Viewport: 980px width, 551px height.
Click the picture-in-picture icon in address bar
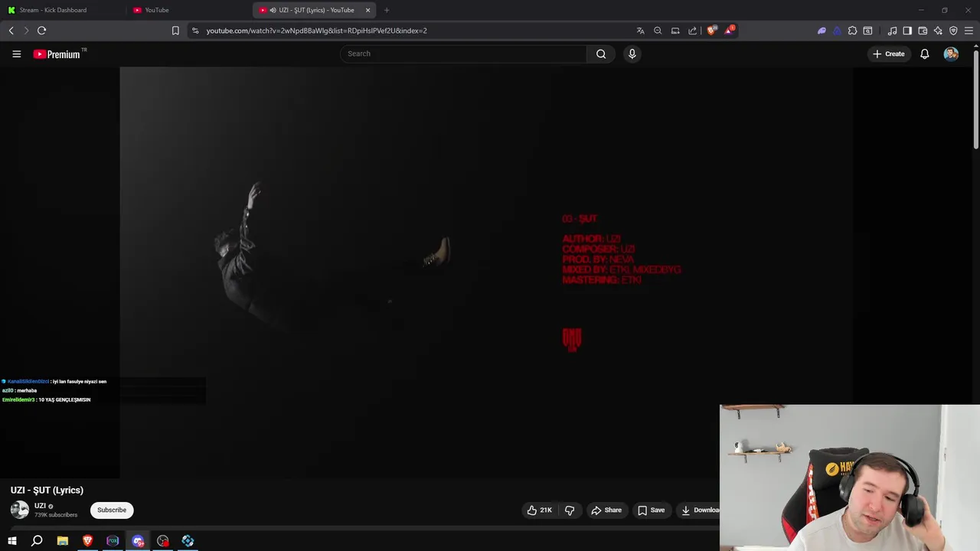click(x=675, y=31)
